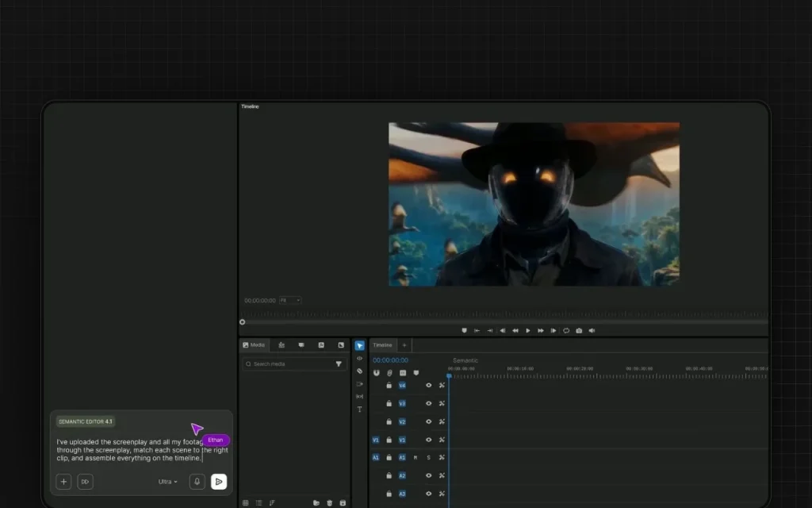Open A3 track tools icon
Screen dimensions: 812x508
pos(442,494)
